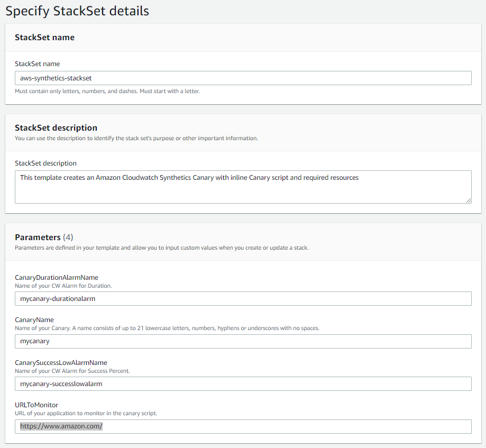Click into the StackSet name input field
Viewport: 486px width, 448px height.
243,77
